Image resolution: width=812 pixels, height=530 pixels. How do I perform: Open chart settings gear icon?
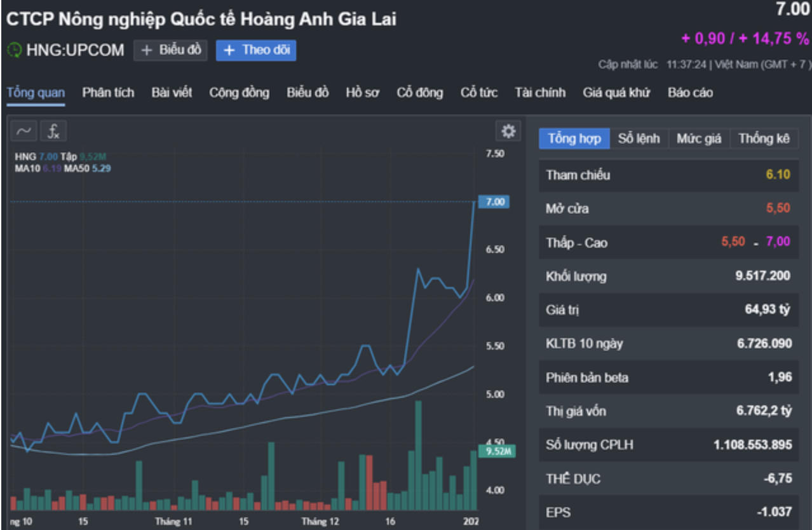[x=508, y=131]
